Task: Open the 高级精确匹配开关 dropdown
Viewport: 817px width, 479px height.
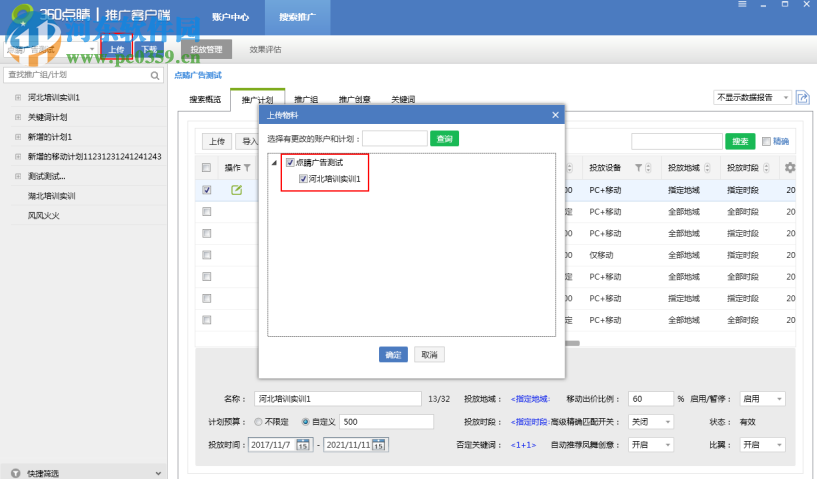Action: tap(650, 422)
